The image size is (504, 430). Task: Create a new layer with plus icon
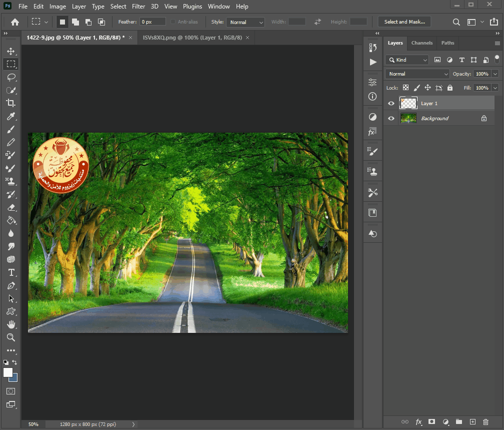(x=472, y=421)
